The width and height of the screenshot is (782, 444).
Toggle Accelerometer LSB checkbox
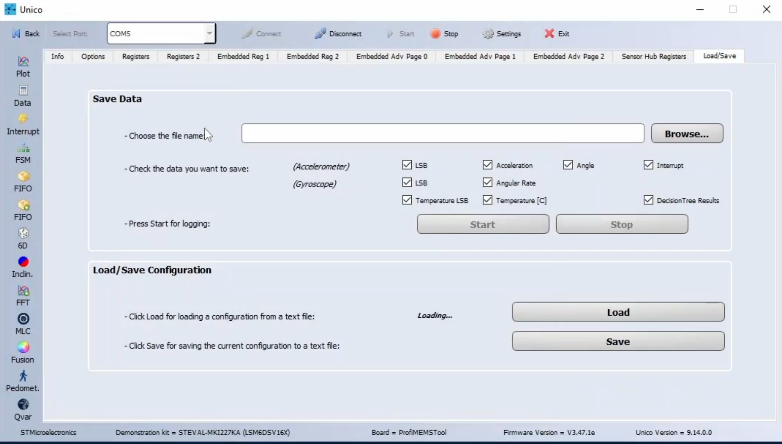click(x=407, y=165)
